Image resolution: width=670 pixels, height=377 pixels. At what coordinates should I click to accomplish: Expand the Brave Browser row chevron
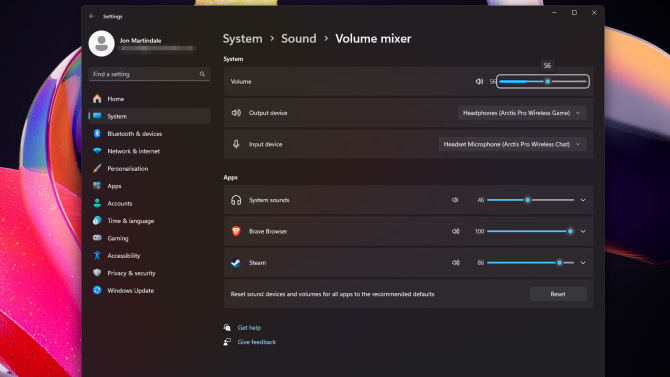pos(583,231)
